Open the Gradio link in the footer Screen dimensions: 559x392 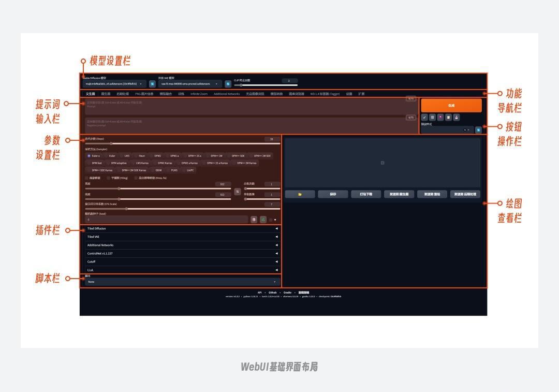coord(287,293)
